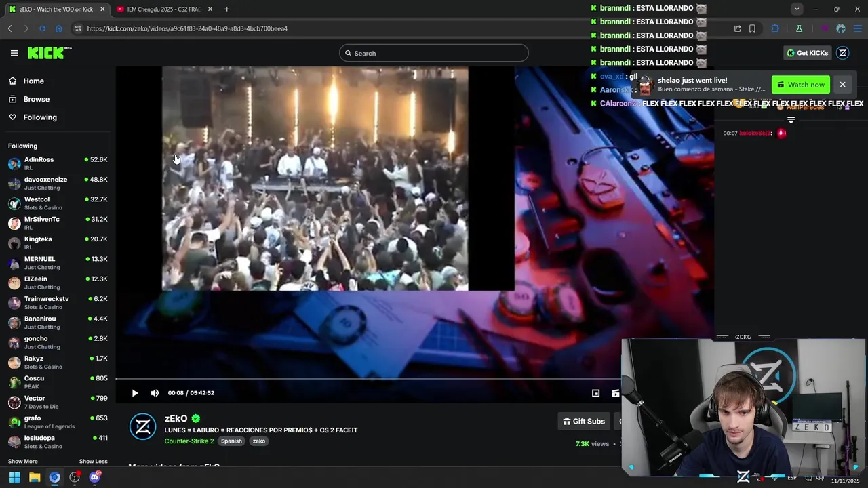Open goncho channel in Following list
The width and height of the screenshot is (868, 488).
pos(58,342)
